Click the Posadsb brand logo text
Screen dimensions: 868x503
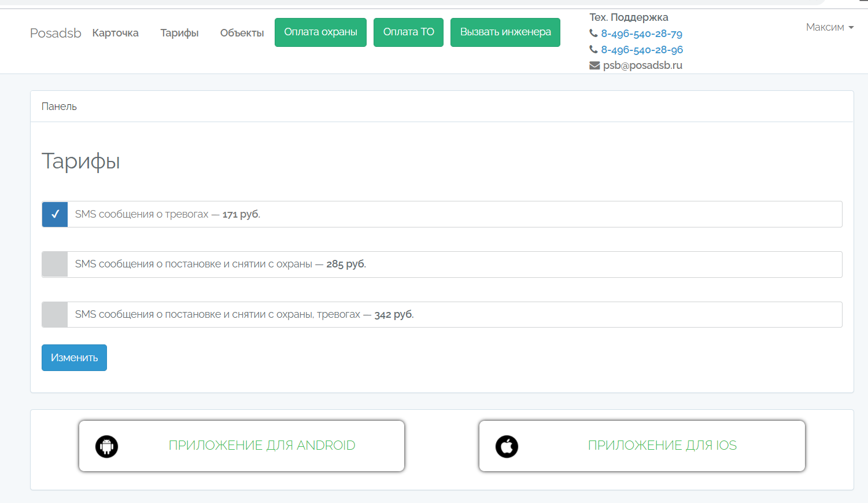coord(56,33)
